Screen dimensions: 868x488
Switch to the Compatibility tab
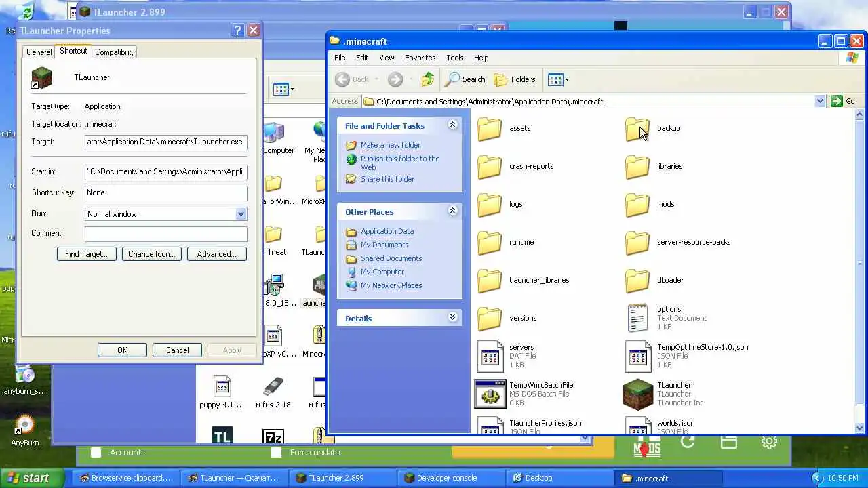(x=115, y=52)
